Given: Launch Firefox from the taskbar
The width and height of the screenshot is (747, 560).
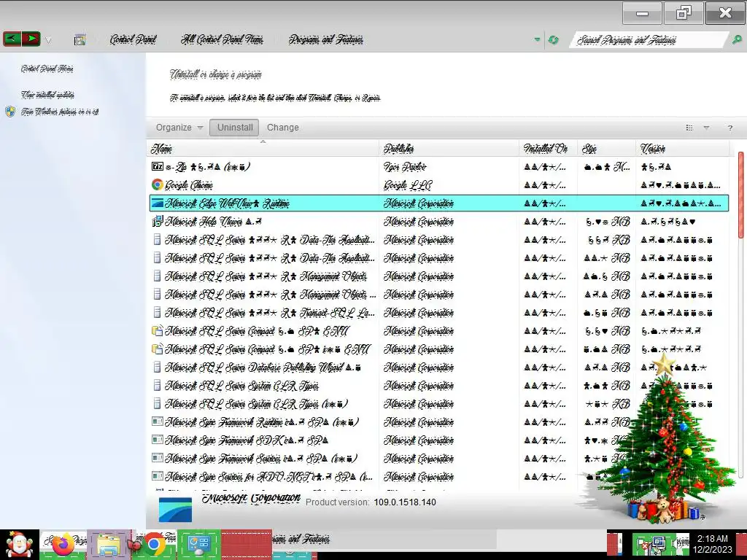Looking at the screenshot, I should 63,544.
